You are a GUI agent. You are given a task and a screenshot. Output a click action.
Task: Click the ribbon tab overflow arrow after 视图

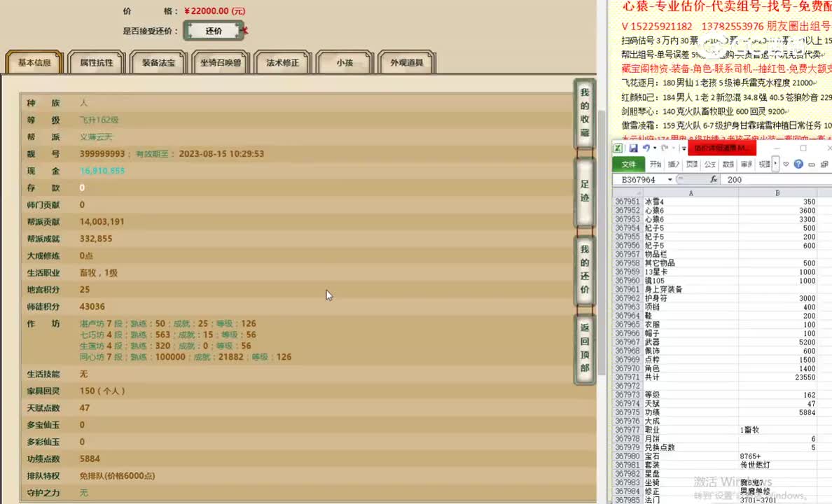(x=776, y=164)
